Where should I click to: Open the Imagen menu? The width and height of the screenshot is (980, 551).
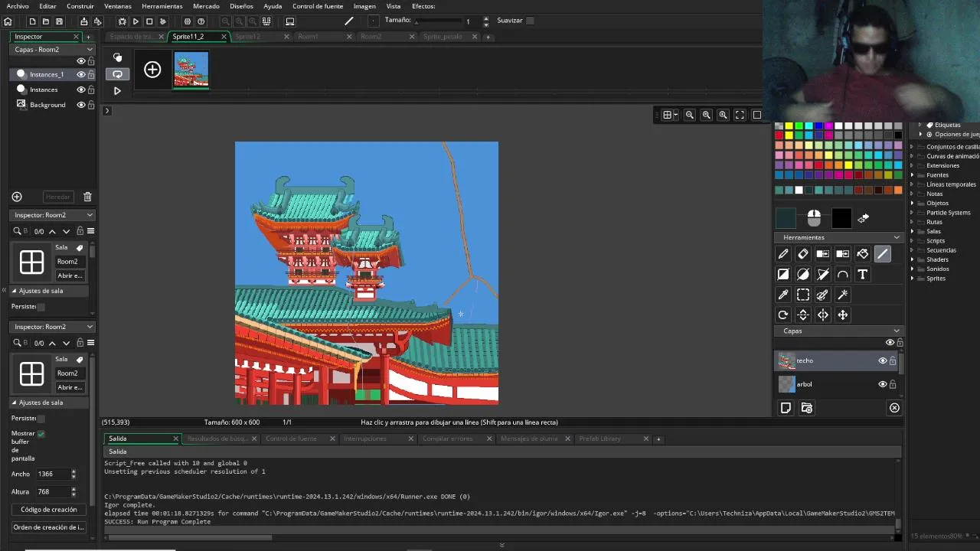(364, 6)
